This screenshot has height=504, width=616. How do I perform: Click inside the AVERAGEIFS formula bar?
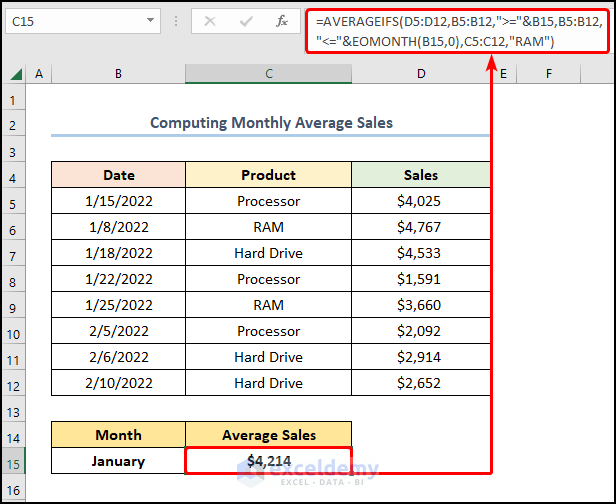click(x=458, y=31)
